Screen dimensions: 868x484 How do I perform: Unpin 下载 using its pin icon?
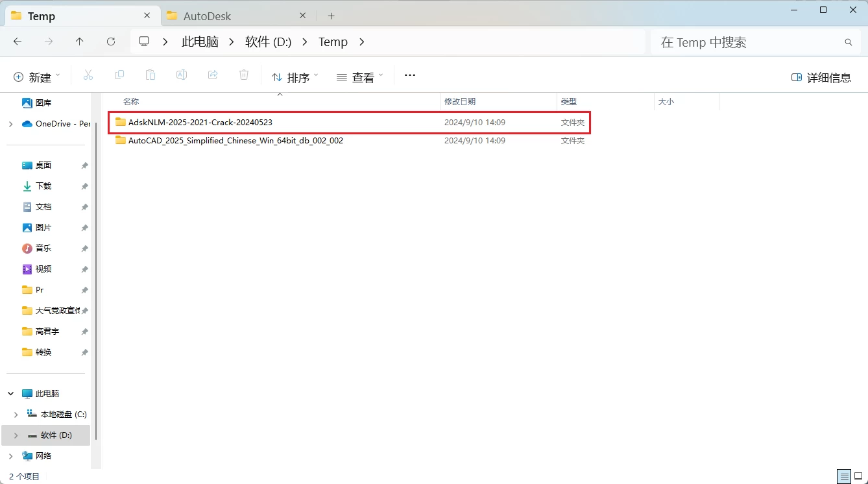coord(84,186)
